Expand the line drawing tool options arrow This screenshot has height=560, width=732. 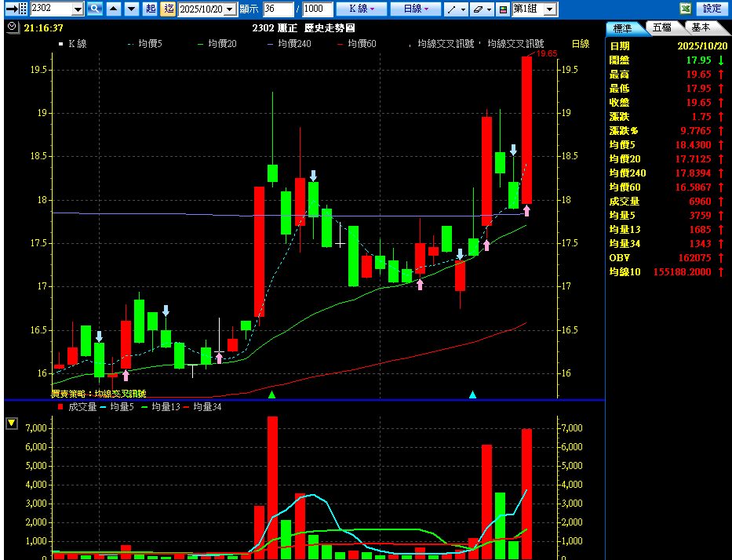click(463, 9)
